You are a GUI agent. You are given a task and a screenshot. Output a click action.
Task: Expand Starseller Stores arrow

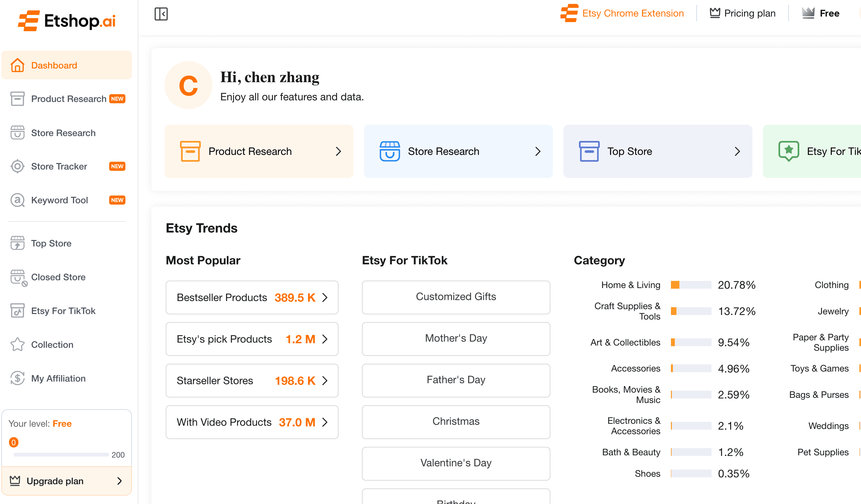(325, 380)
